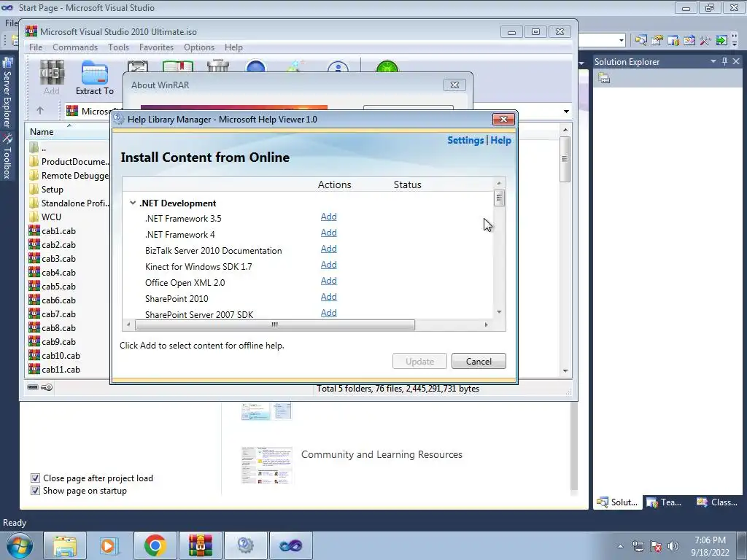
Task: Toggle Show page on startup checkbox
Action: point(35,491)
